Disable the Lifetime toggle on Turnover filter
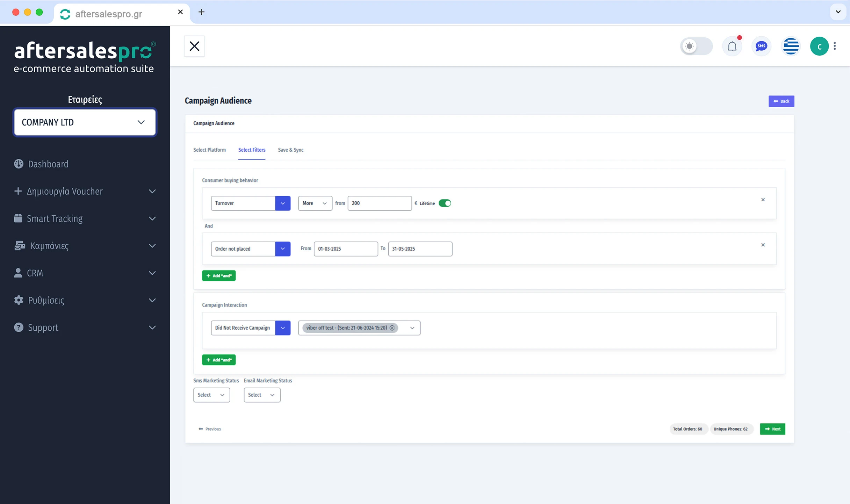The width and height of the screenshot is (850, 504). coord(445,203)
